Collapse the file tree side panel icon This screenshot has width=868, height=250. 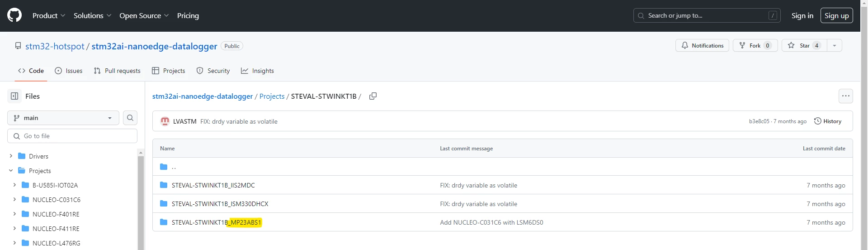(x=14, y=96)
